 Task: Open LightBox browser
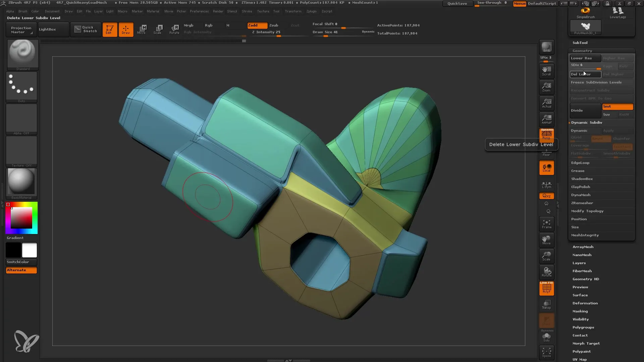pos(53,29)
